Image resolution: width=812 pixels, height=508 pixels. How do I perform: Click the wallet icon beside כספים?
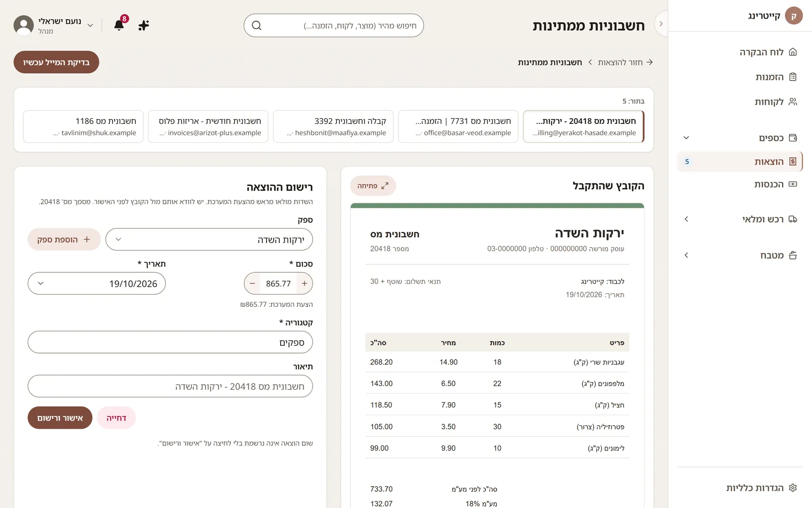point(793,138)
